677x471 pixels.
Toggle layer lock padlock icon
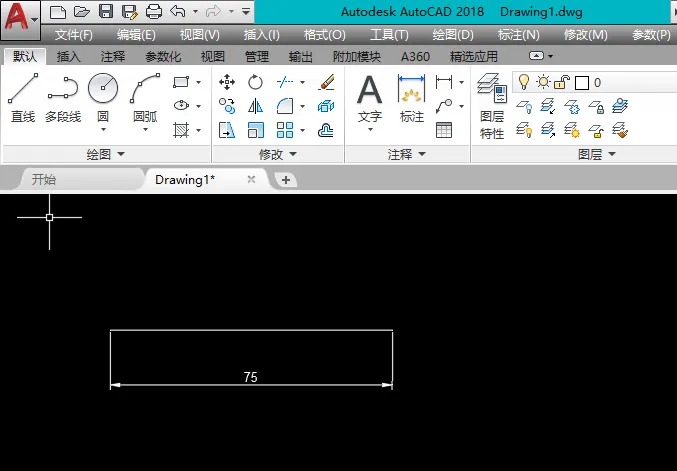click(x=562, y=82)
